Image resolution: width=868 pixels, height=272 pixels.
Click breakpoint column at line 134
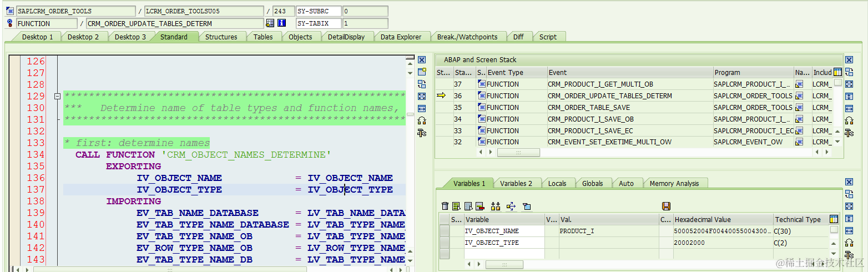click(x=15, y=154)
